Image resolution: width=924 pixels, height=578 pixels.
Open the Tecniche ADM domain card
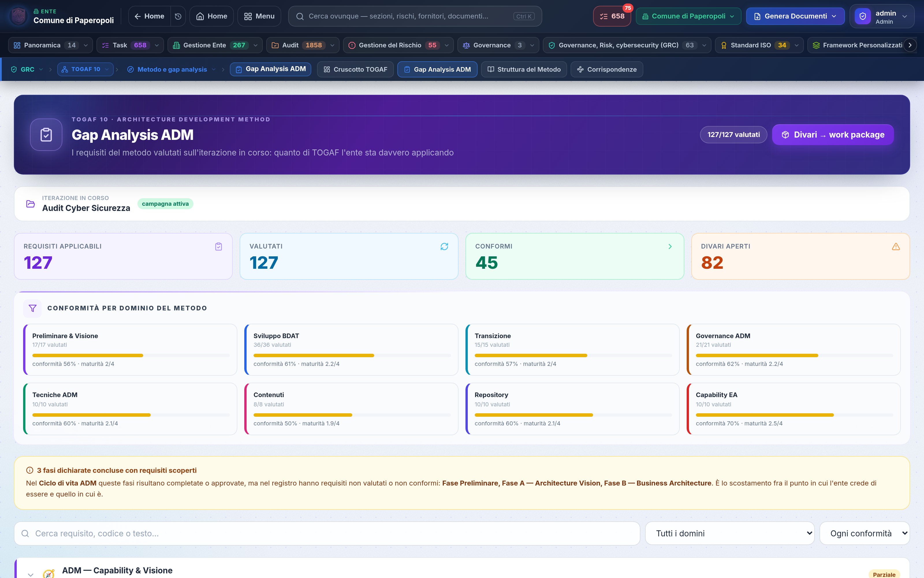click(x=130, y=409)
